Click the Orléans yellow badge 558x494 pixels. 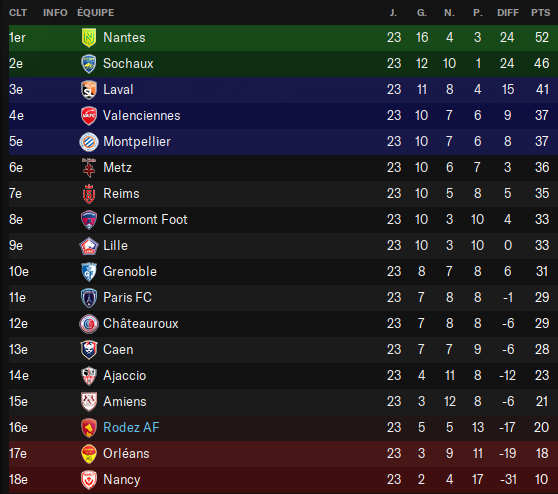tap(89, 453)
